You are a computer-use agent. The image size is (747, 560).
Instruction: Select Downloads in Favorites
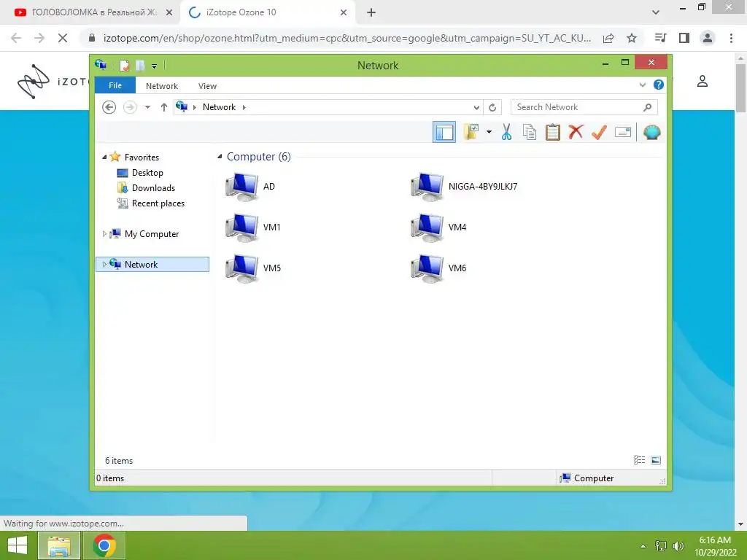click(153, 187)
